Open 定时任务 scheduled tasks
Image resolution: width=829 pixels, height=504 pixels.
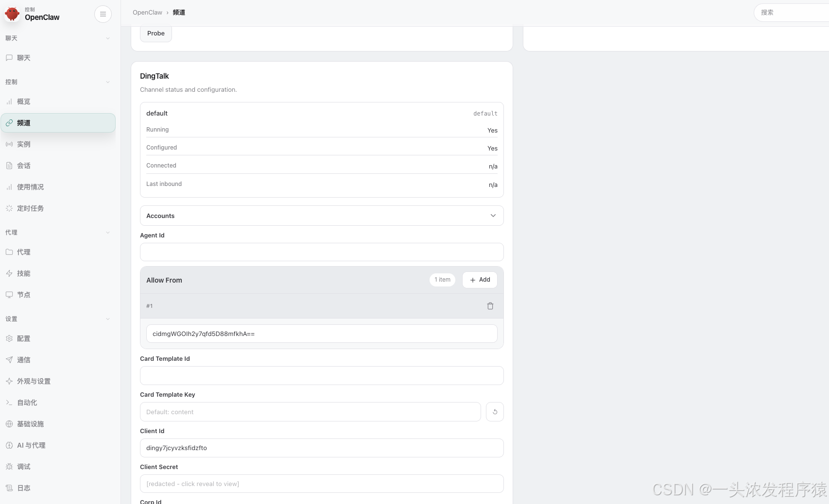[x=58, y=208]
